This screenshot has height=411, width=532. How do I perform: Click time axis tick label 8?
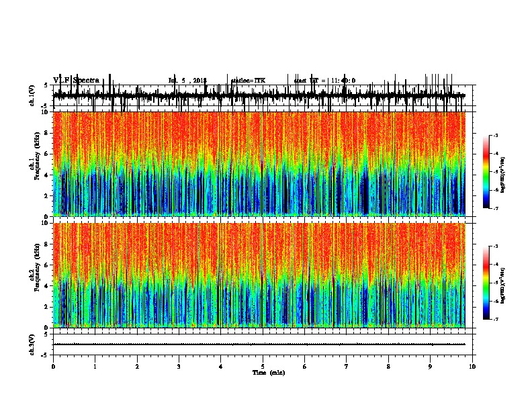388,367
